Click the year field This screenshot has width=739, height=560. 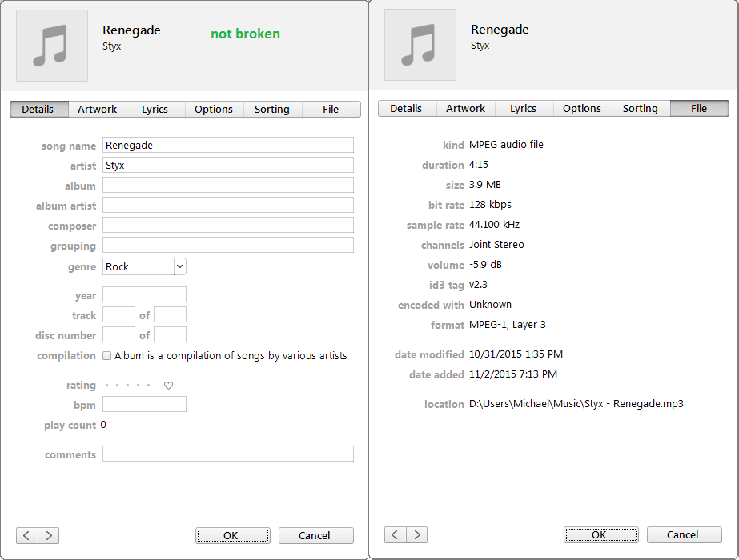pos(145,295)
